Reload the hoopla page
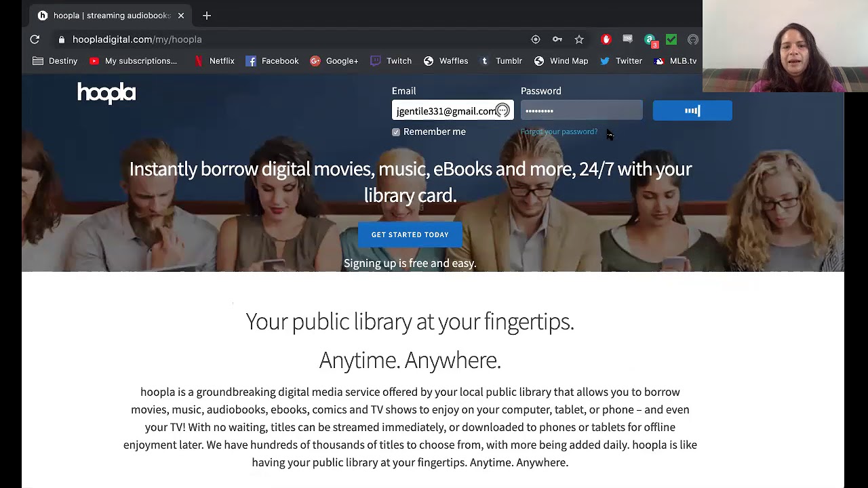Image resolution: width=868 pixels, height=488 pixels. coord(35,39)
